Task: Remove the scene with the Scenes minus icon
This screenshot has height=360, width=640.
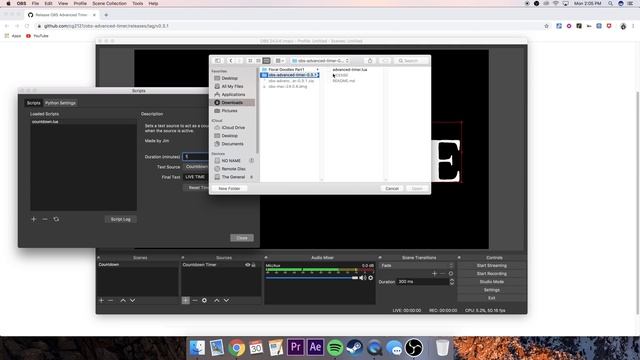Action: point(111,300)
